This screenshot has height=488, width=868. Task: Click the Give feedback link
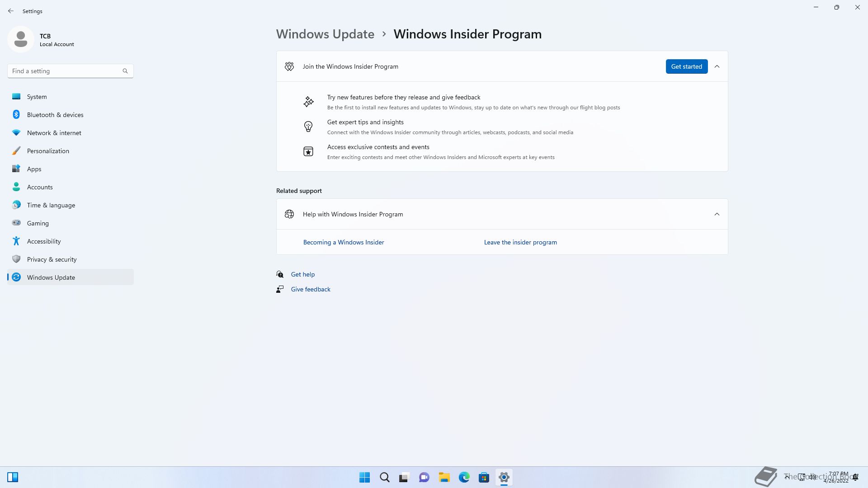click(x=311, y=289)
